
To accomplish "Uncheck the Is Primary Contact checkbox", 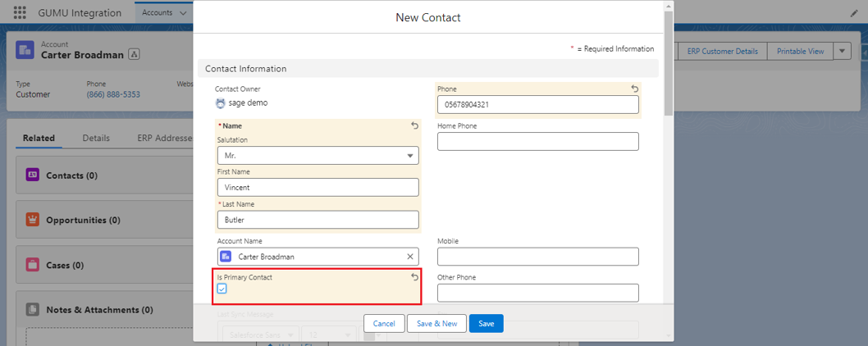I will point(222,289).
